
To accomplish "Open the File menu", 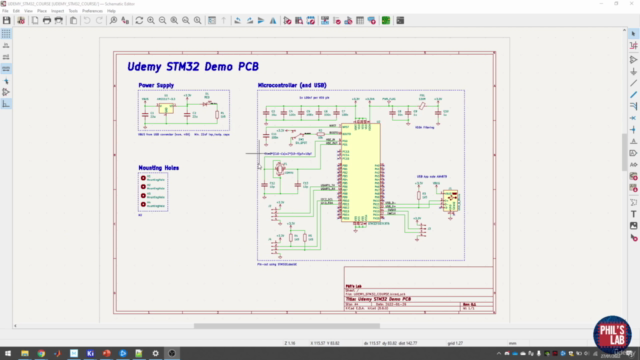I will [x=5, y=11].
